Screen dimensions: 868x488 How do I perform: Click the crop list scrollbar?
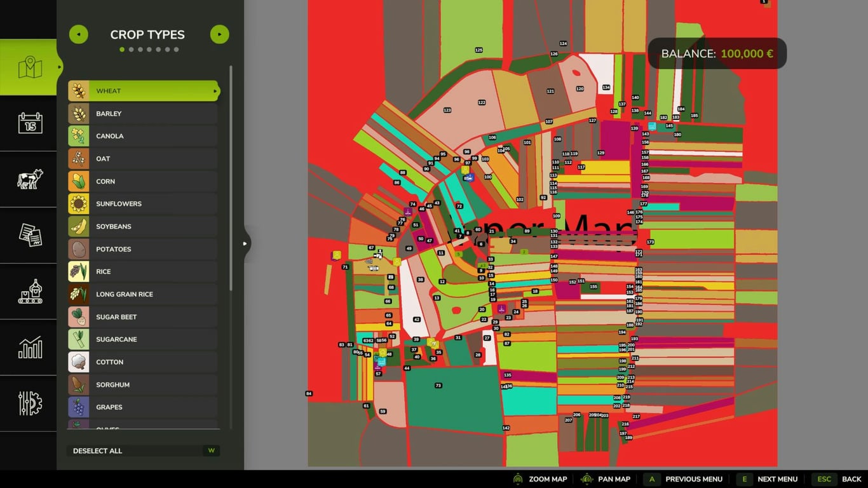click(x=231, y=178)
